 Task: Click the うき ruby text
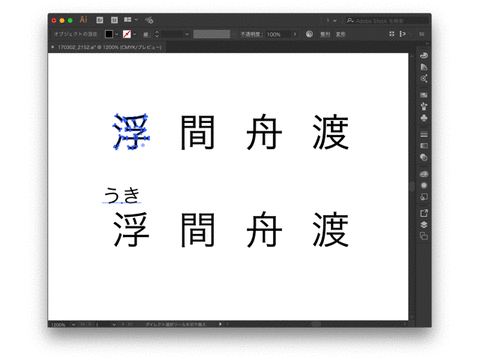tap(122, 195)
